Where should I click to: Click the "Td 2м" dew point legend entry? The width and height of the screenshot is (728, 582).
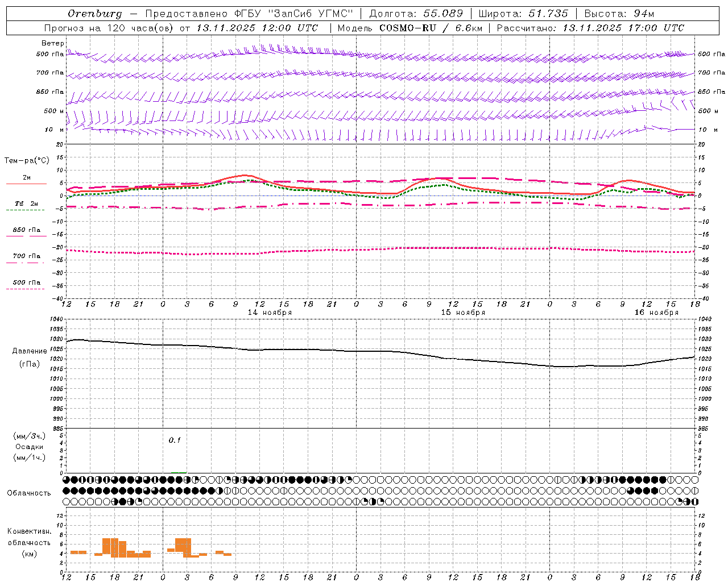coord(26,203)
